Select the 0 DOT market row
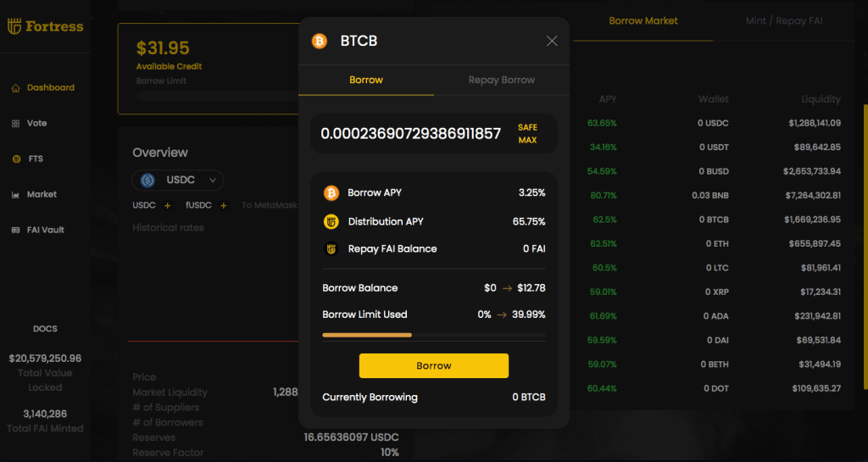 [x=714, y=388]
